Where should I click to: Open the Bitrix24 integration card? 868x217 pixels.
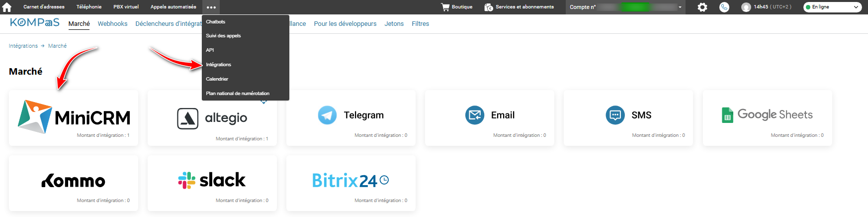coord(351,183)
